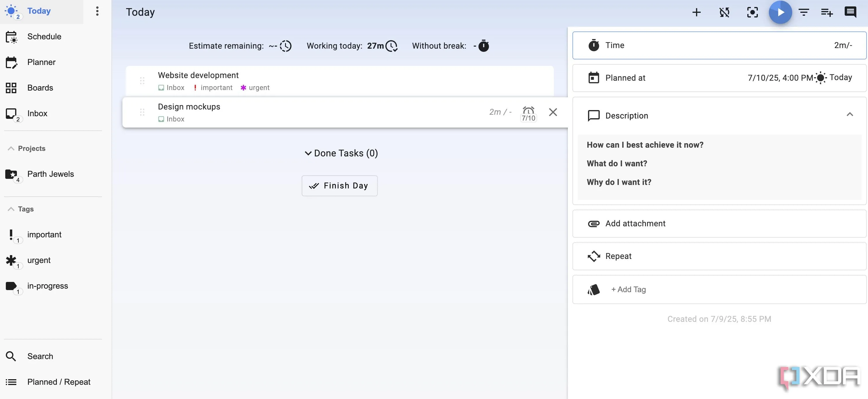Click the 2m / - time estimate
Screen dimensions: 868x399
(500, 112)
